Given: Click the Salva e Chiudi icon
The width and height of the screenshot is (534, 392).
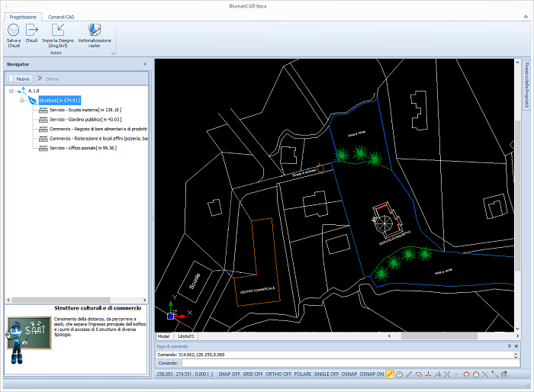Looking at the screenshot, I should tap(14, 31).
